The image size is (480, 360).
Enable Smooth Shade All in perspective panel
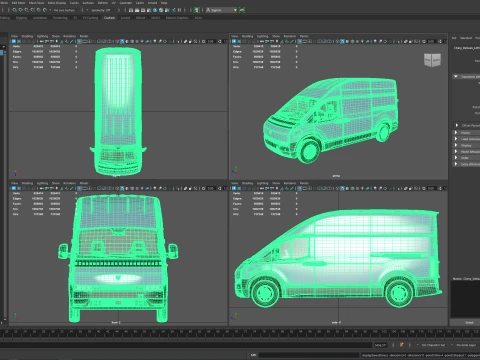(x=342, y=41)
